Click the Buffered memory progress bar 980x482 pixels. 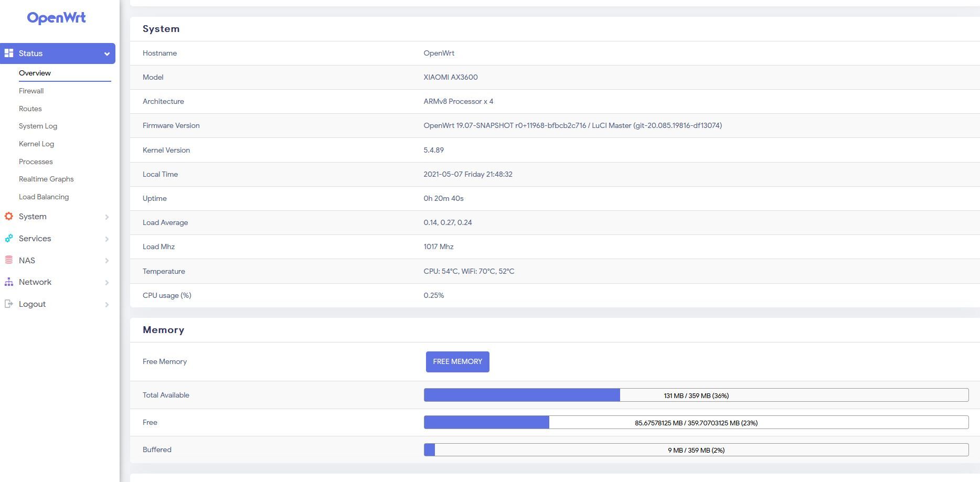(x=696, y=449)
